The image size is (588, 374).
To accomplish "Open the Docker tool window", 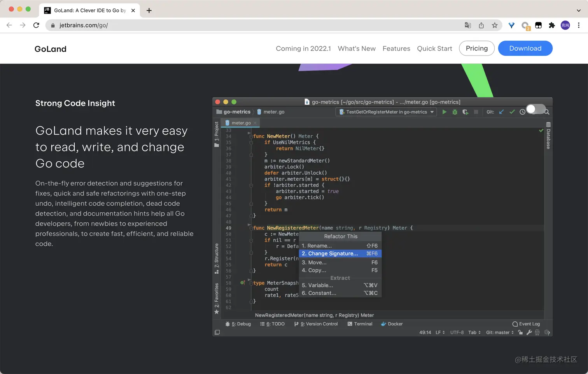I will coord(392,324).
